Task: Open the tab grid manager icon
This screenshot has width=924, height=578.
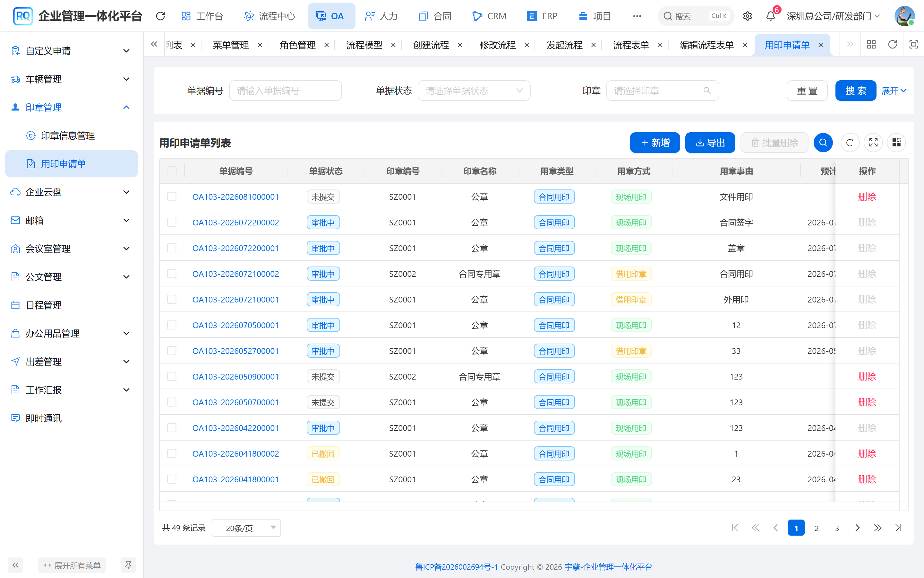Action: (x=871, y=45)
